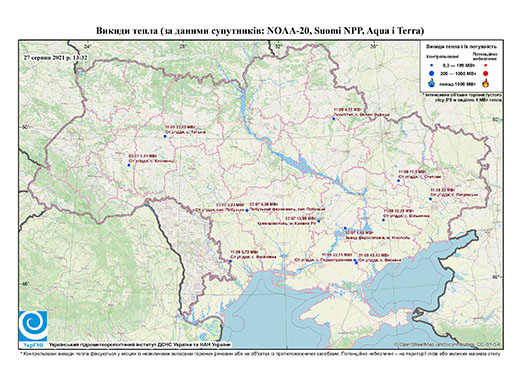Click the large blue circle legend symbol
The width and height of the screenshot is (520, 368).
click(432, 74)
